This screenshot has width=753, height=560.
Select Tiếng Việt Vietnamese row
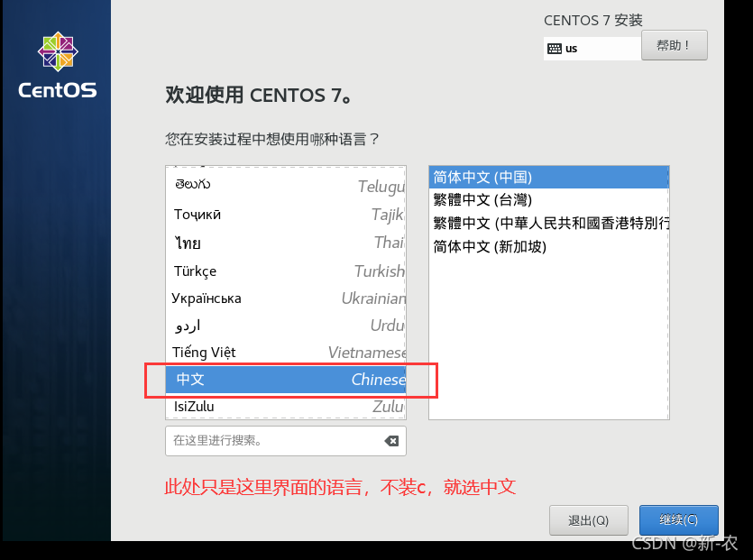(x=286, y=353)
